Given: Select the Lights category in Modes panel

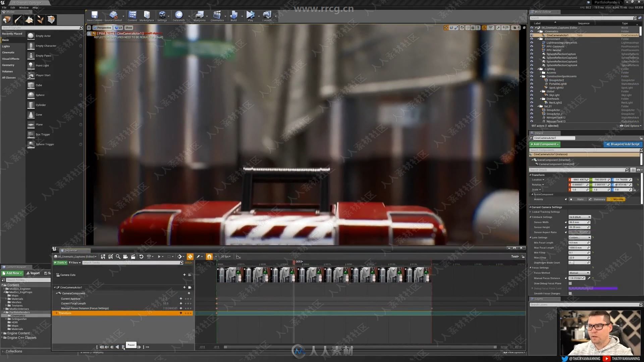Looking at the screenshot, I should [6, 47].
